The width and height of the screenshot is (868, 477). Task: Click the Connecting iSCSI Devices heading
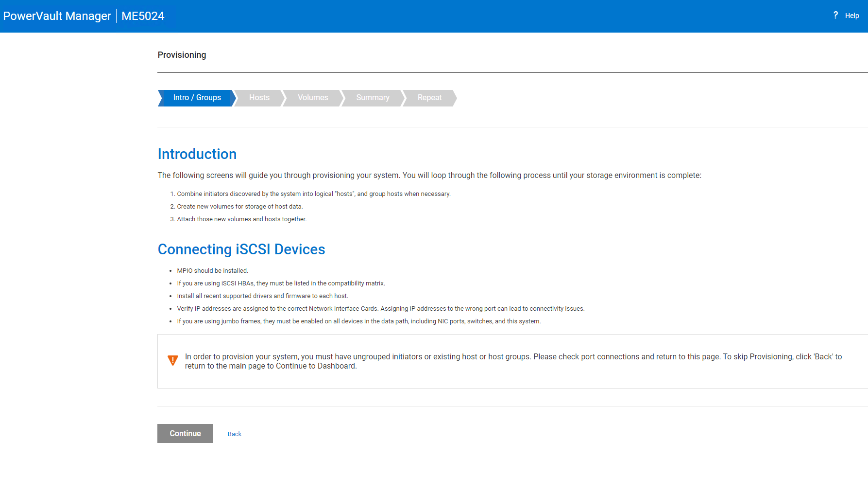pyautogui.click(x=241, y=249)
